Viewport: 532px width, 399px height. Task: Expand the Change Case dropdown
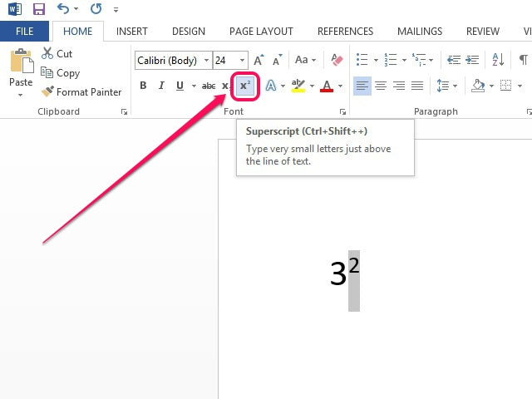pyautogui.click(x=305, y=60)
